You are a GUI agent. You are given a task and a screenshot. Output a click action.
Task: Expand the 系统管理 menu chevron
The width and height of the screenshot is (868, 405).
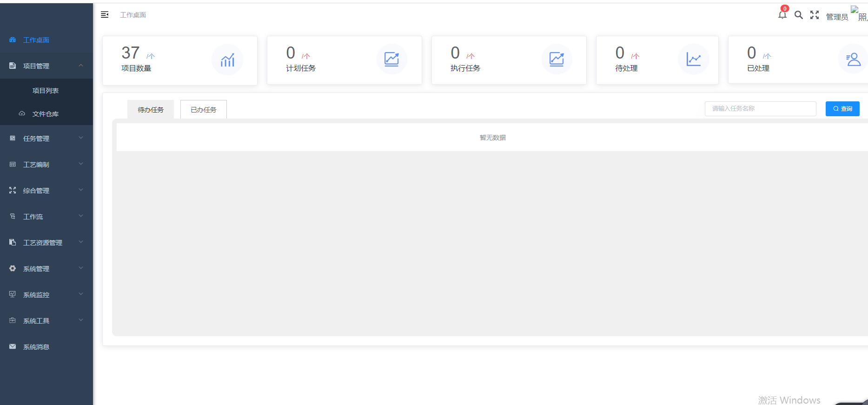81,268
